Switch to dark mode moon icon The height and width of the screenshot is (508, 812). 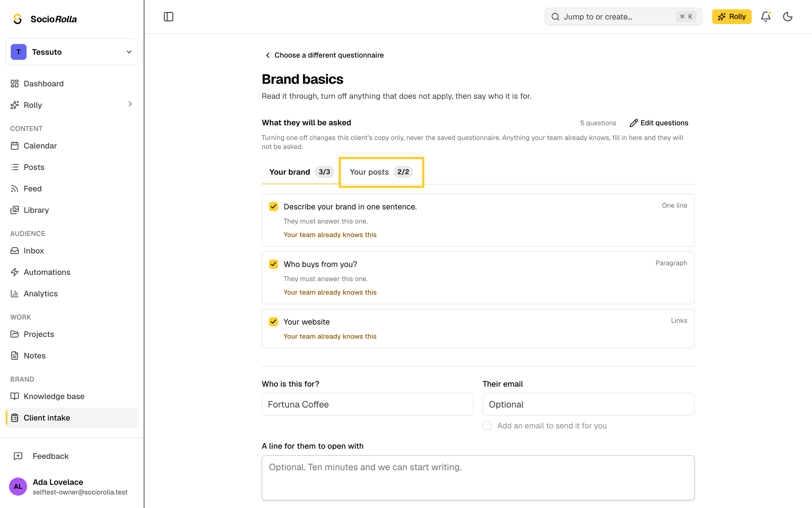click(x=787, y=16)
